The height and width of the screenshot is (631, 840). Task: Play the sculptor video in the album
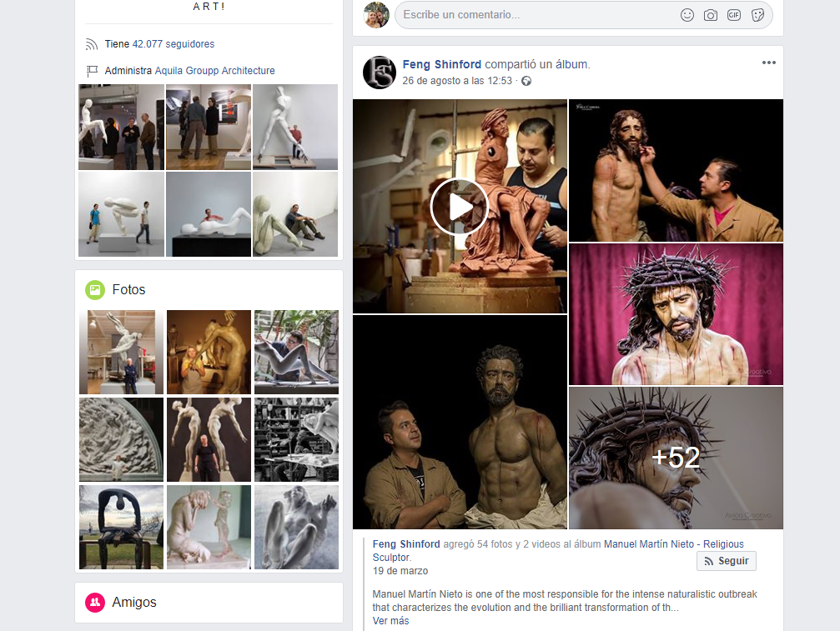pyautogui.click(x=459, y=207)
